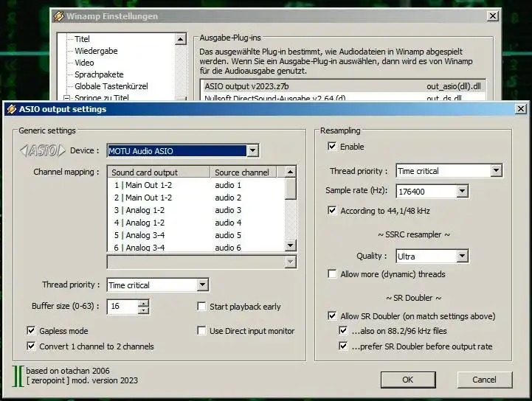
Task: Click channel mapping scrollbar thumb
Action: (291, 189)
